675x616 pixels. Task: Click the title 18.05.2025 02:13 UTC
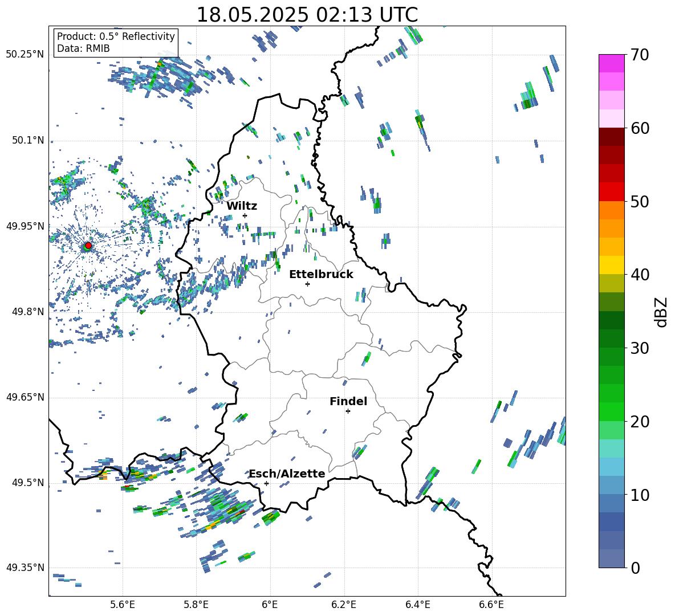tap(307, 15)
